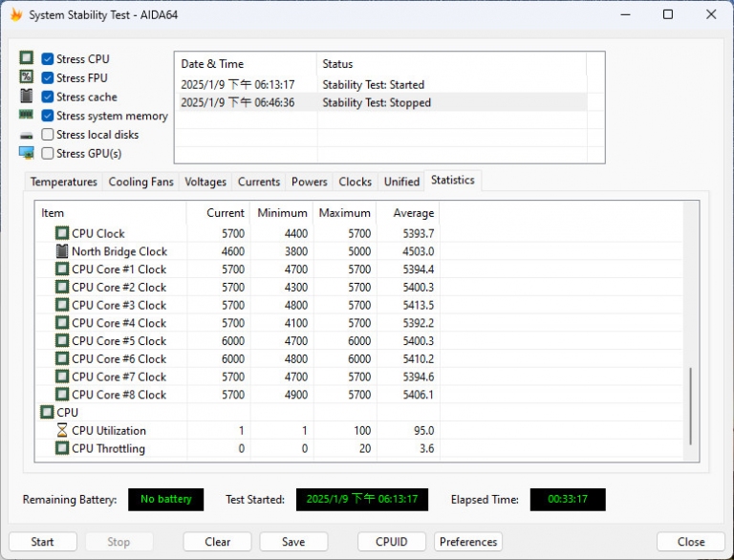Screen dimensions: 734x560
Task: Click the CPU Utilization average 95.0
Action: (x=423, y=430)
